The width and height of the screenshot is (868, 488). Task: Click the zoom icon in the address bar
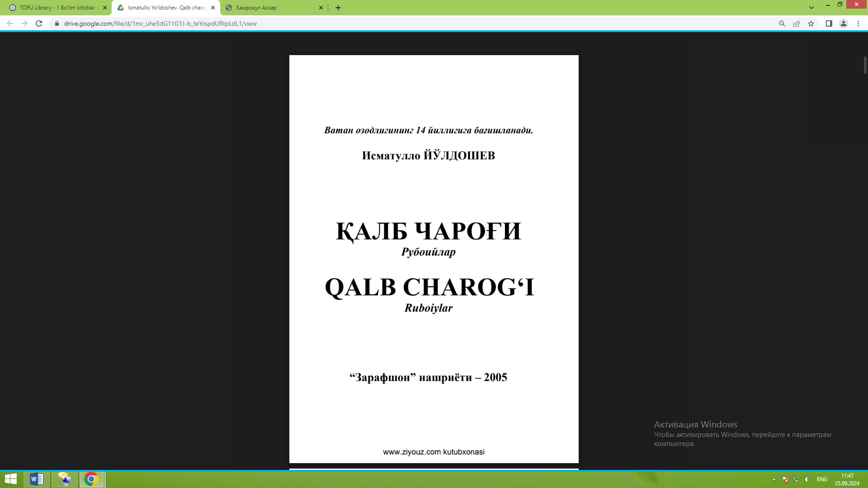pos(782,23)
